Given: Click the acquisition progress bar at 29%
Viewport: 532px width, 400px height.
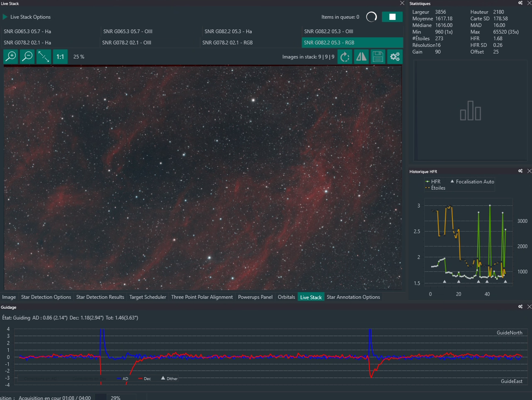Looking at the screenshot, I should [x=116, y=398].
